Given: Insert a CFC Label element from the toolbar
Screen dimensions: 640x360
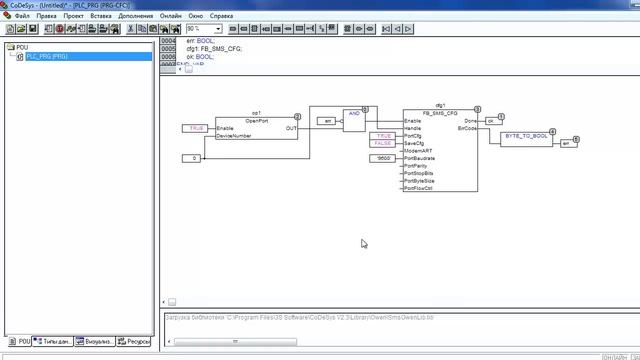Looking at the screenshot, I should point(277,29).
